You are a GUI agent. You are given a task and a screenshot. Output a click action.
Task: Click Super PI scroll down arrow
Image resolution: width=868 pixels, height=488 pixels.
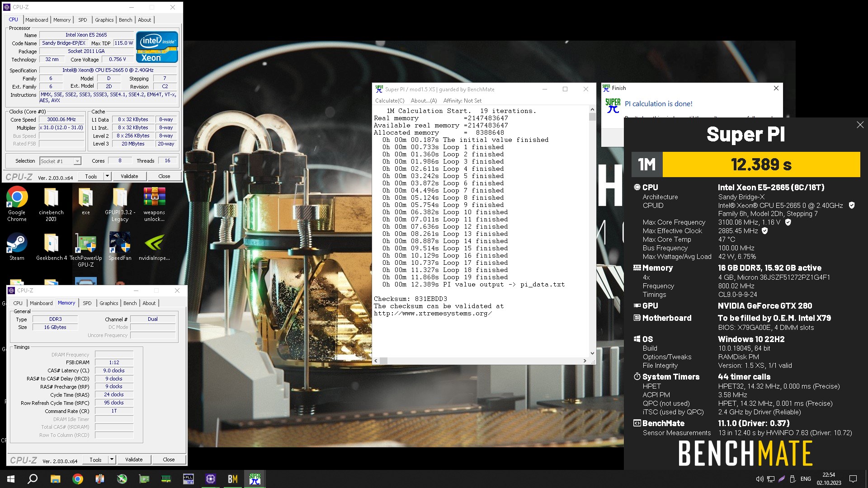(592, 353)
